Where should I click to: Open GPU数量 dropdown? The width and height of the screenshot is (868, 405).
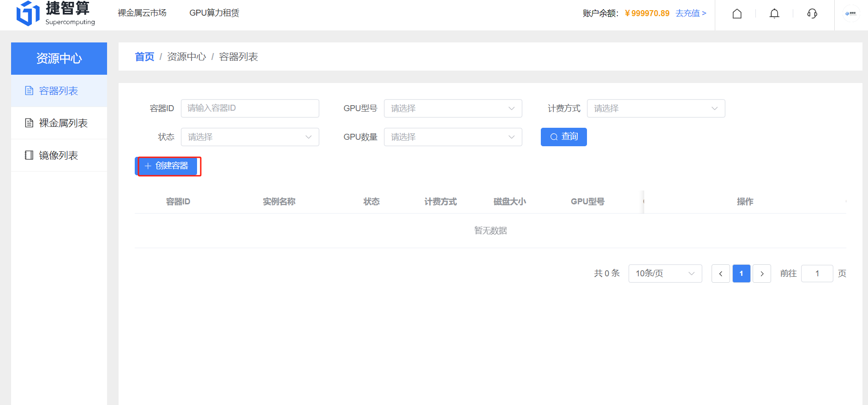point(453,137)
